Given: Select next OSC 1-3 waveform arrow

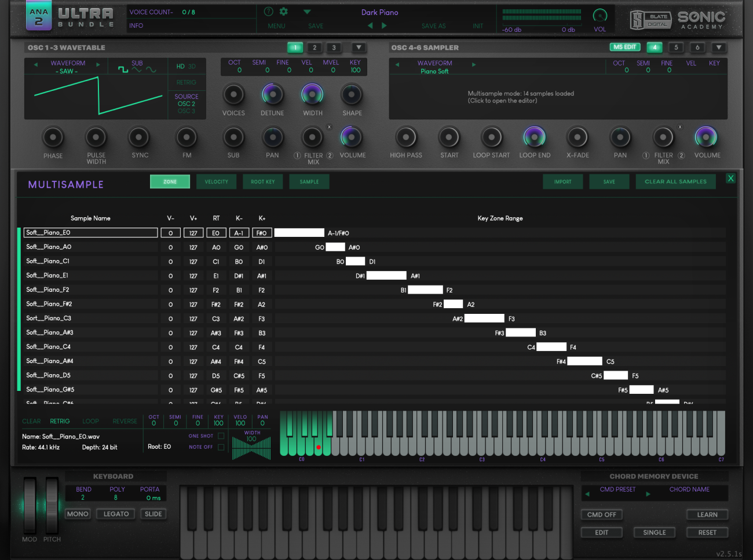Looking at the screenshot, I should pyautogui.click(x=98, y=64).
